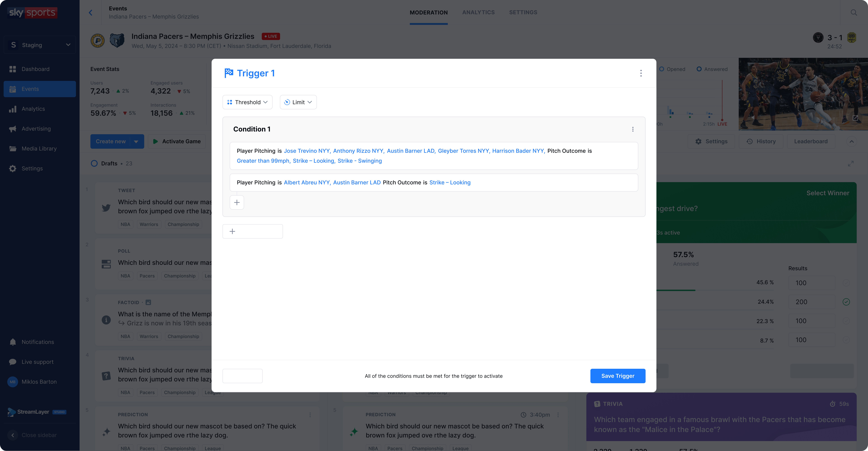This screenshot has height=451, width=868.
Task: Open the Limit dropdown
Action: (x=298, y=102)
